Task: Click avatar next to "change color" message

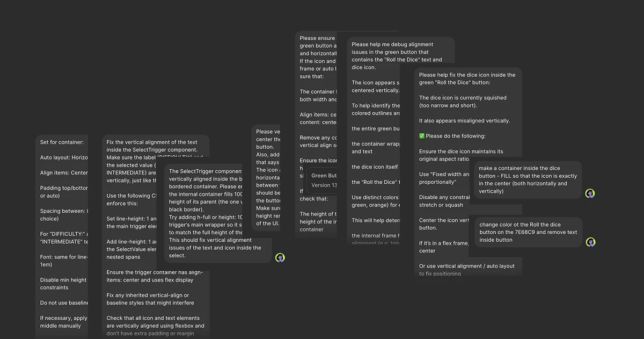Action: click(x=590, y=242)
